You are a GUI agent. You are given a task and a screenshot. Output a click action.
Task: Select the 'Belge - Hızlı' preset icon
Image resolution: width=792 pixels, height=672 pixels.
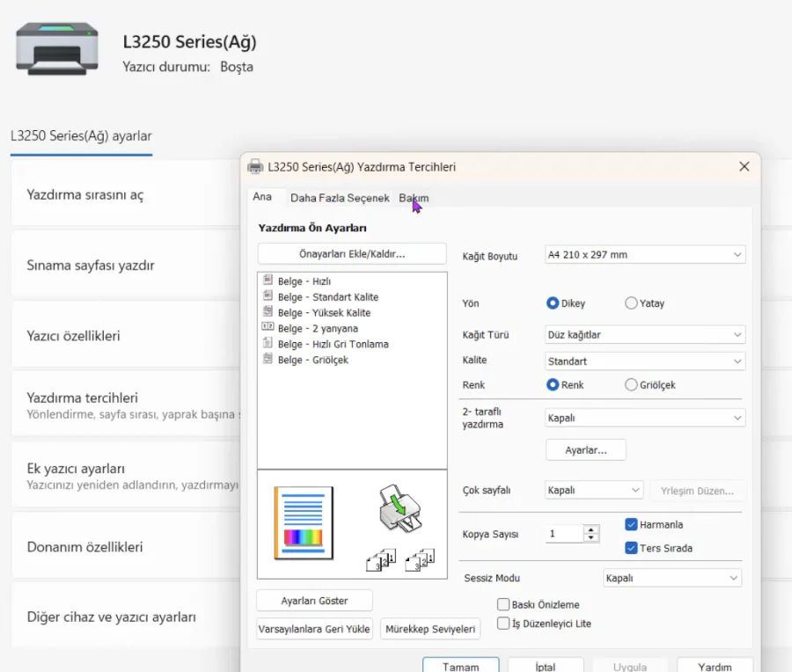(x=268, y=281)
